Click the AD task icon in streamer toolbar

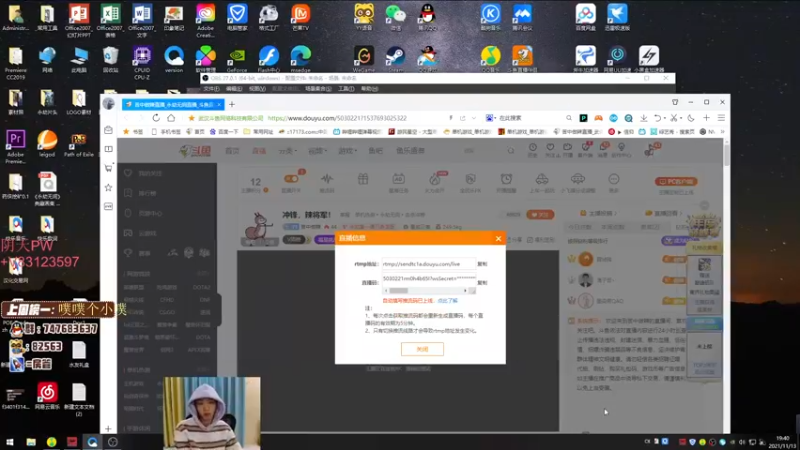click(398, 179)
